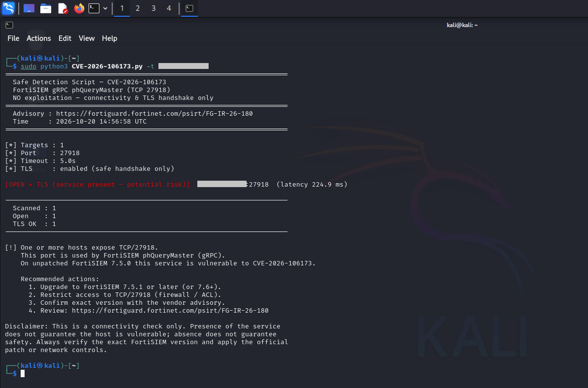Open the Kali applications menu icon

pos(8,8)
